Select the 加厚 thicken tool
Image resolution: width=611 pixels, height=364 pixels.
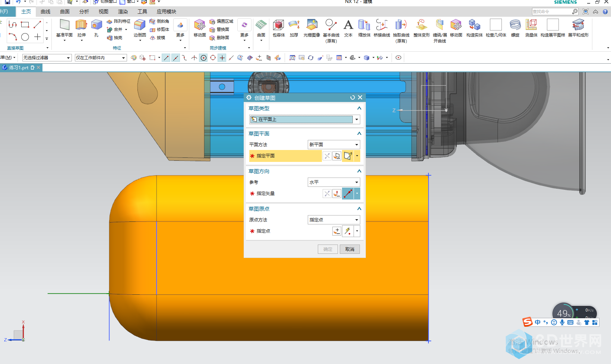click(294, 28)
